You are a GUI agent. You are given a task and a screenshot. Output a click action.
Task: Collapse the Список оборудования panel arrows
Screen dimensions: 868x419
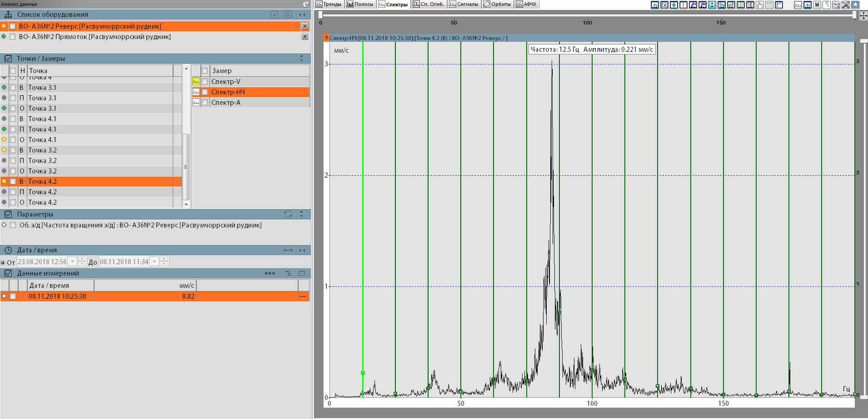pos(302,15)
